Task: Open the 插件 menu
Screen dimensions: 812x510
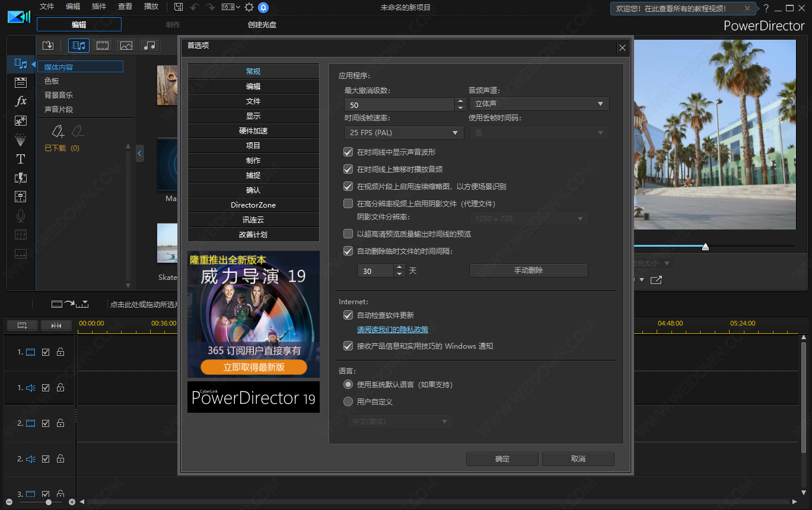Action: pyautogui.click(x=99, y=7)
